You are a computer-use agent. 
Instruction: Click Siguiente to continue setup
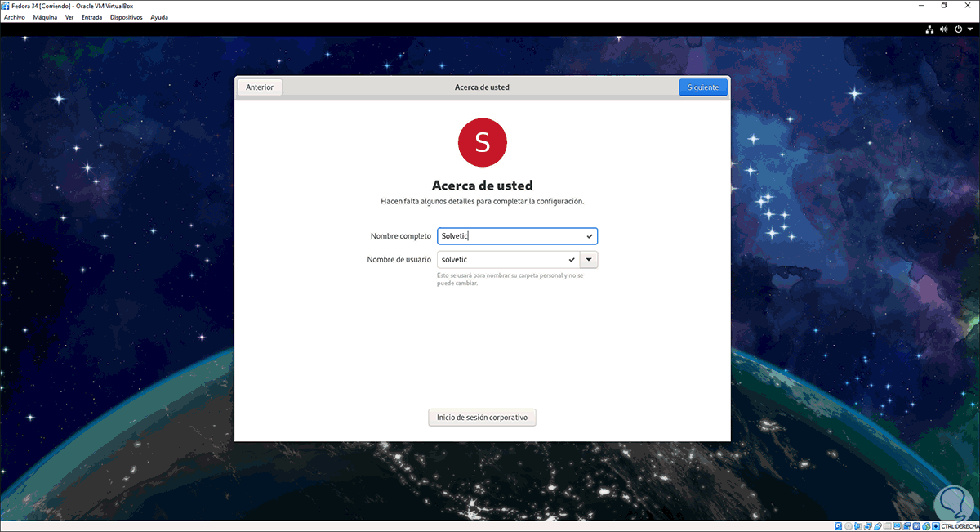click(703, 87)
